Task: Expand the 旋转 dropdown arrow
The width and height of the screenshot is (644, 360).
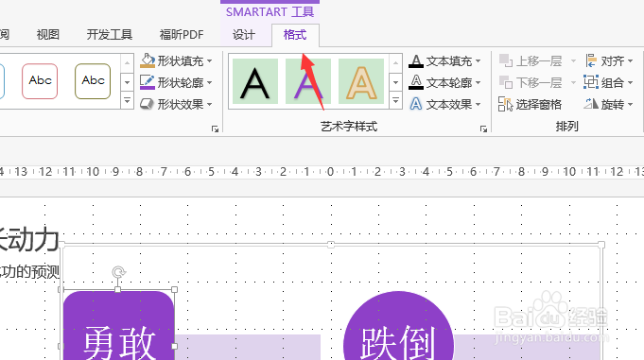Action: [630, 105]
